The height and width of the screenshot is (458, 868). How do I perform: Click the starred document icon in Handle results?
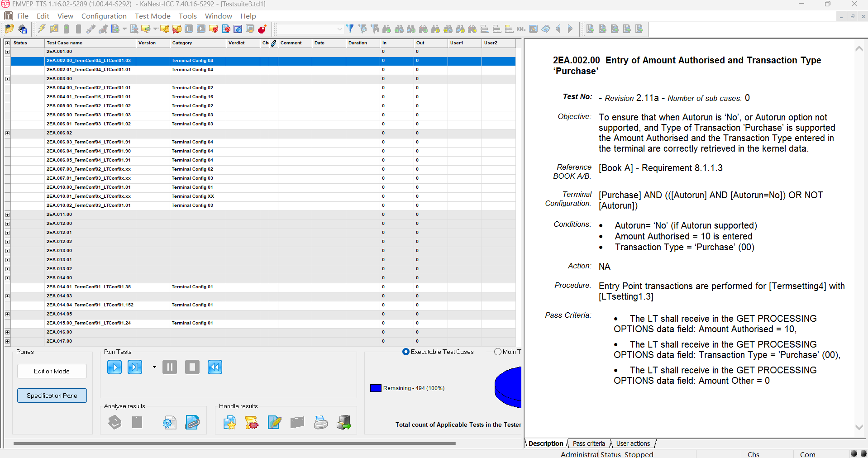(230, 422)
